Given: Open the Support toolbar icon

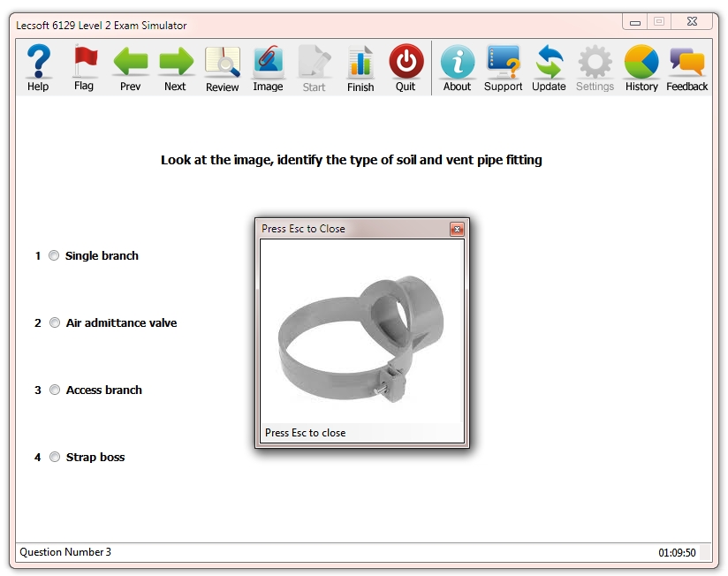Looking at the screenshot, I should tap(503, 68).
